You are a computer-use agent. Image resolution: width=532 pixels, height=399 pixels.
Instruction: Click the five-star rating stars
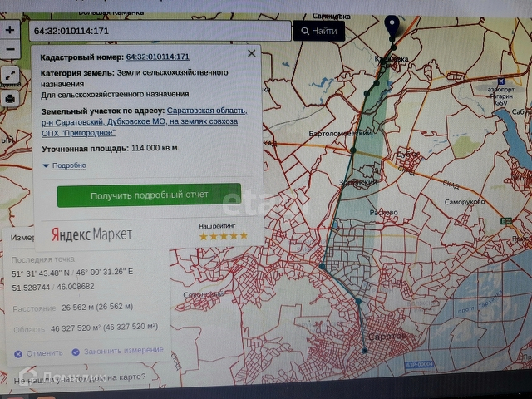coord(224,236)
